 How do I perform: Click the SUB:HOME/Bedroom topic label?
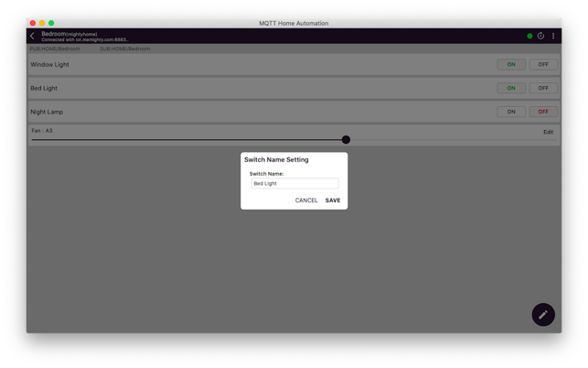point(125,49)
